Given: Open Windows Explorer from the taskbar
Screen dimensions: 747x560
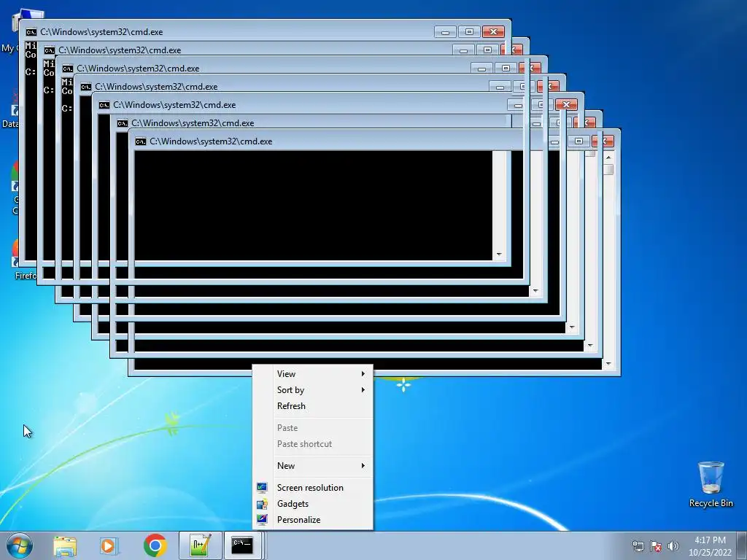Looking at the screenshot, I should pyautogui.click(x=65, y=545).
